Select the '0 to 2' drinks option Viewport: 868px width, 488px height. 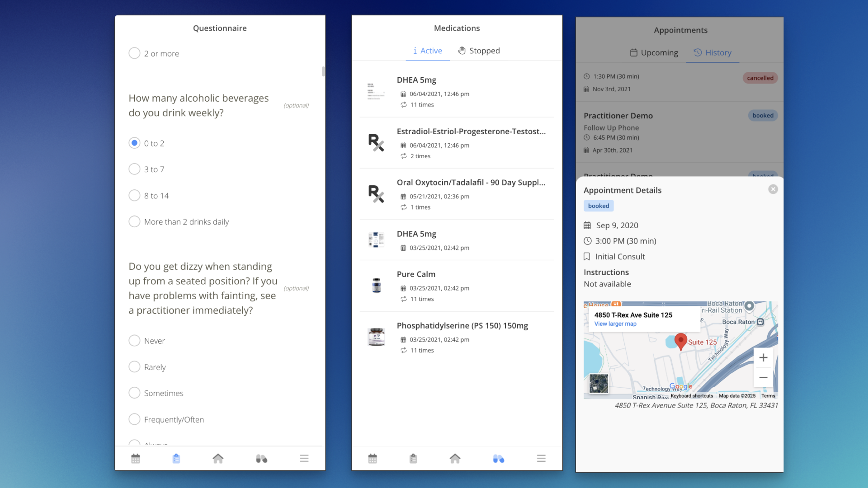(134, 143)
